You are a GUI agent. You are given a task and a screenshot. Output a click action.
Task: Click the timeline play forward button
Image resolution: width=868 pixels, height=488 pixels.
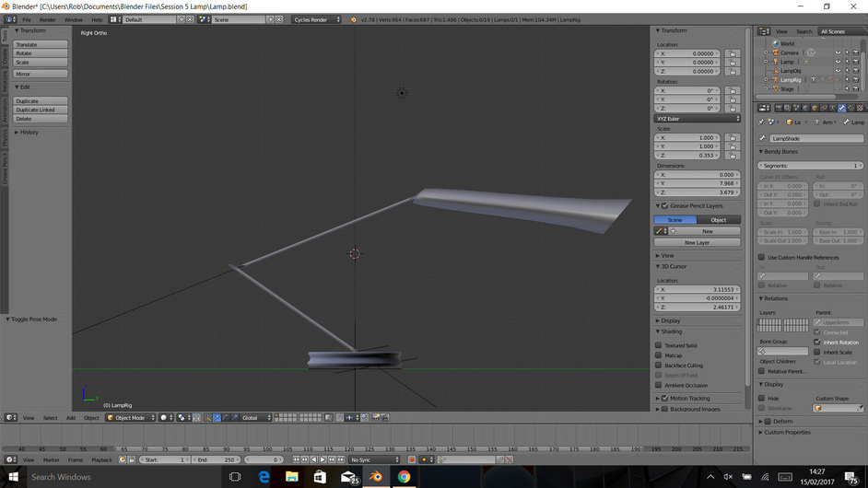323,459
